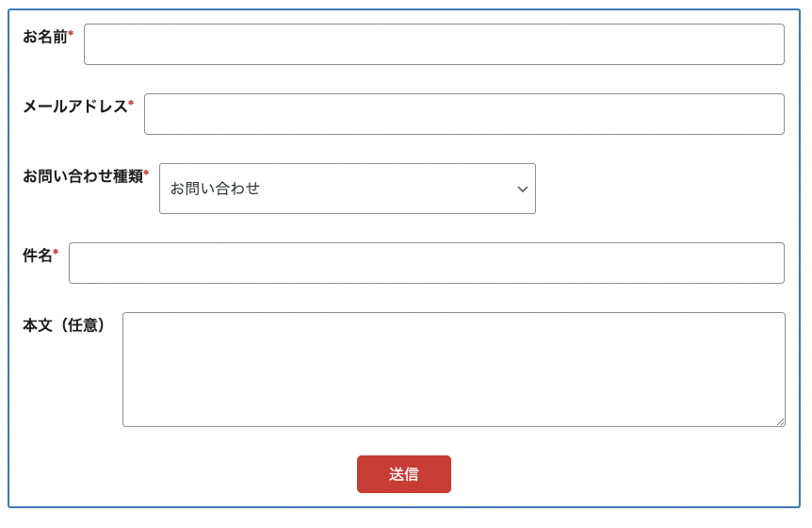
Task: Click the メールアドレス field label
Action: [74, 107]
